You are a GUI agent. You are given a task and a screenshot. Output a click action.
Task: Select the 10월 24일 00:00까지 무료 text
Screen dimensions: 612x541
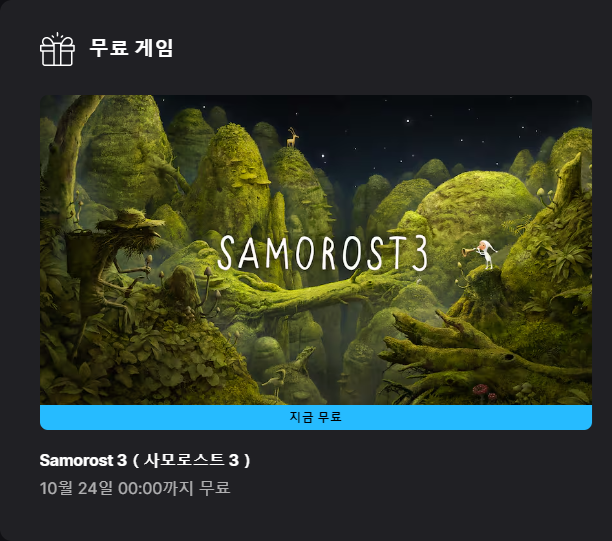[135, 488]
